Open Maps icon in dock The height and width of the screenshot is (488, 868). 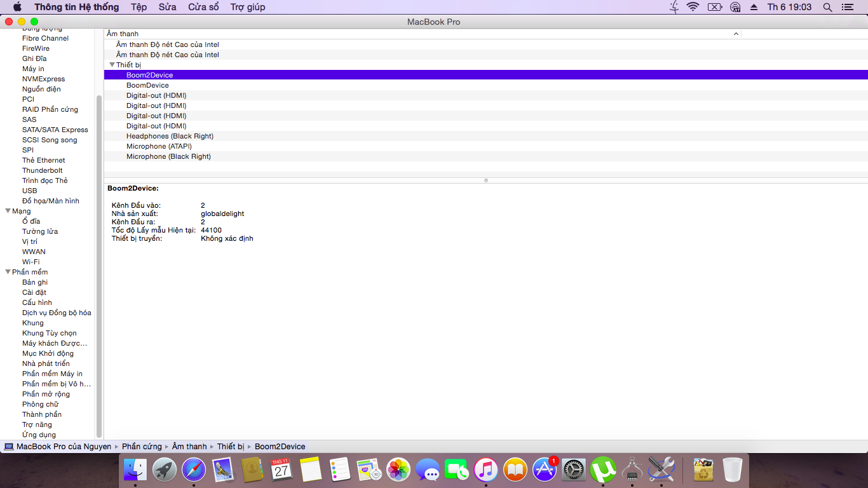pyautogui.click(x=369, y=470)
